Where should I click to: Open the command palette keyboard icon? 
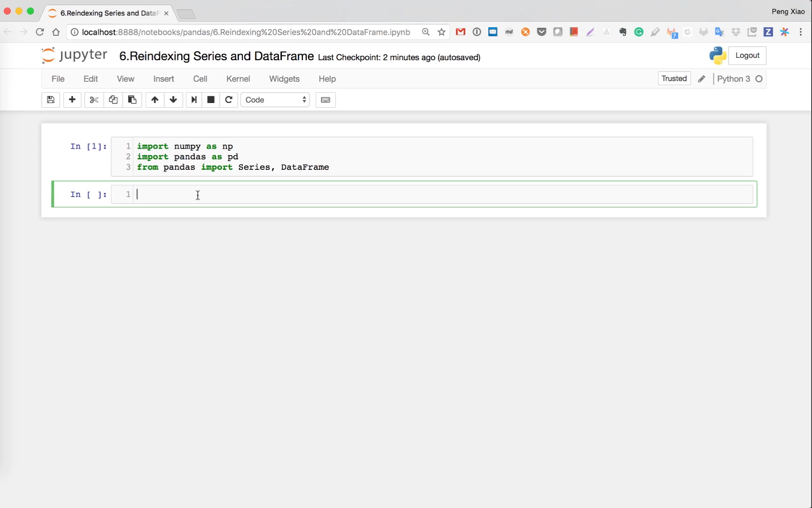(x=326, y=100)
